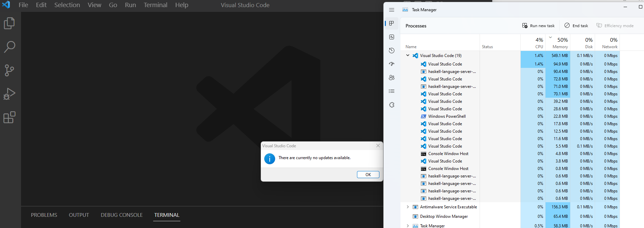This screenshot has height=228, width=644.
Task: Open the Performance page in Task Manager
Action: click(392, 37)
